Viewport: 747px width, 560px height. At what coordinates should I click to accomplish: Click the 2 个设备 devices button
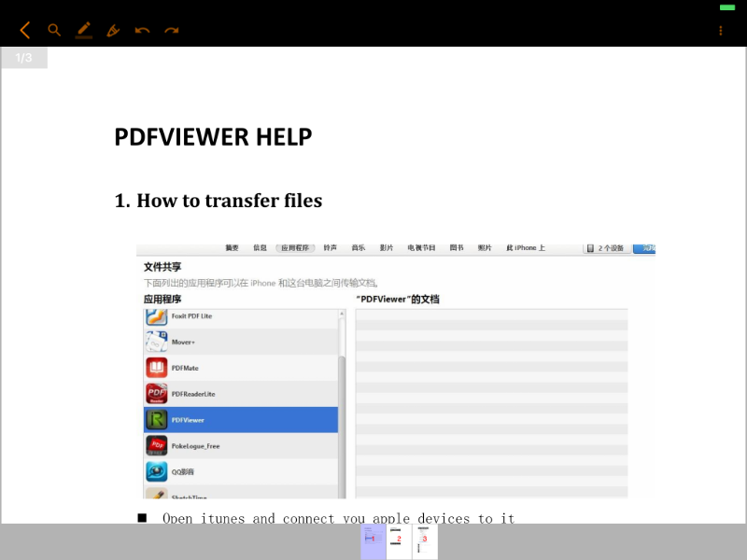[x=605, y=248]
